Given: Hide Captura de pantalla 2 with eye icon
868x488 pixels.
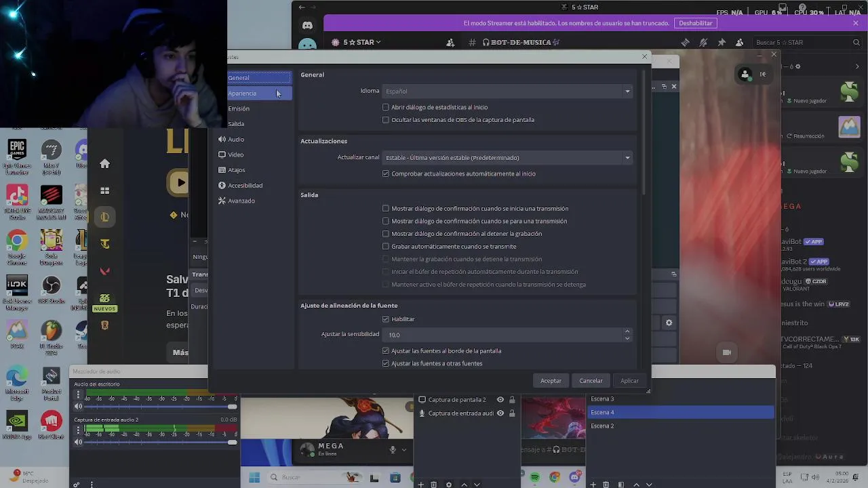Looking at the screenshot, I should (500, 400).
